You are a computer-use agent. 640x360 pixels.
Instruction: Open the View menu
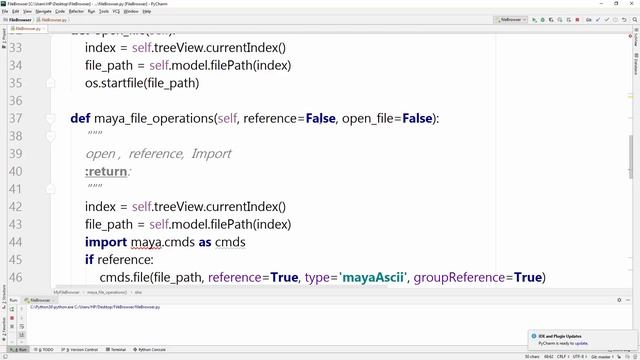click(27, 11)
